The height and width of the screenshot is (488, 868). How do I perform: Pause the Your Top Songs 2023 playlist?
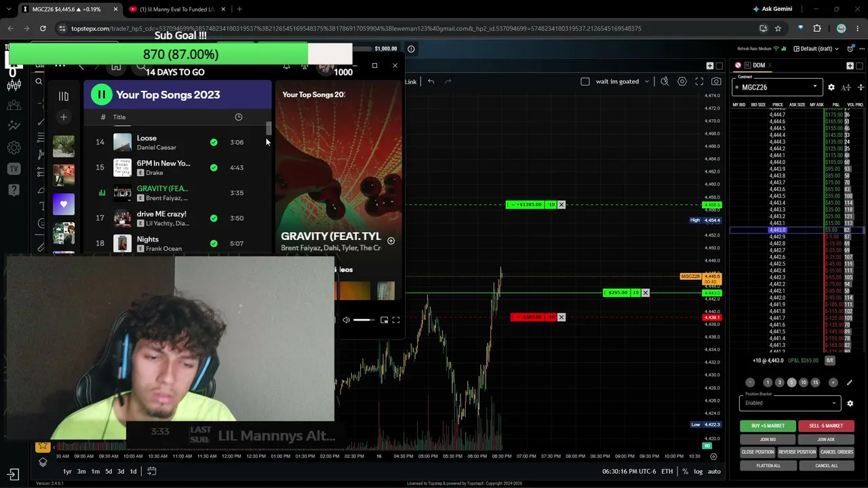pyautogui.click(x=101, y=95)
